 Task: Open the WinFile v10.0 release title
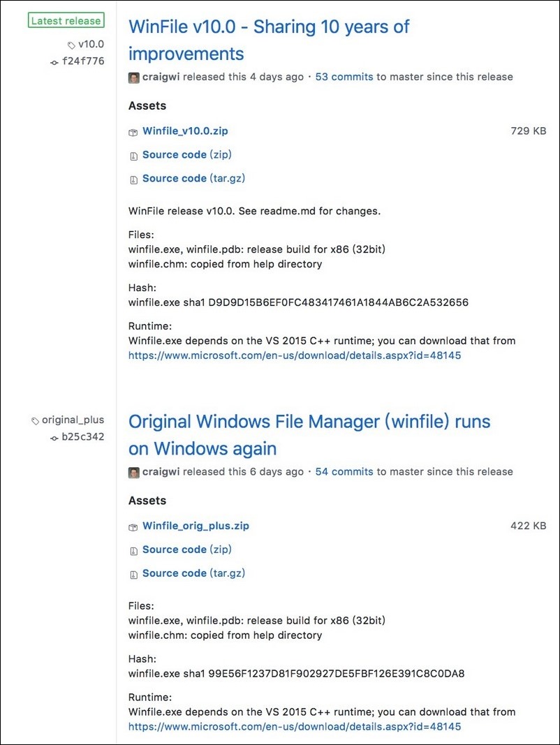[x=269, y=40]
